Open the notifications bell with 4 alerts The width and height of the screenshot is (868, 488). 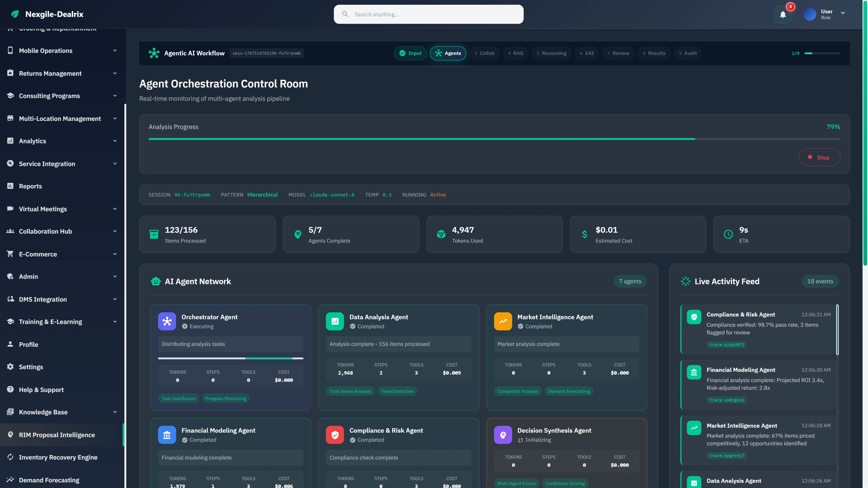coord(783,14)
